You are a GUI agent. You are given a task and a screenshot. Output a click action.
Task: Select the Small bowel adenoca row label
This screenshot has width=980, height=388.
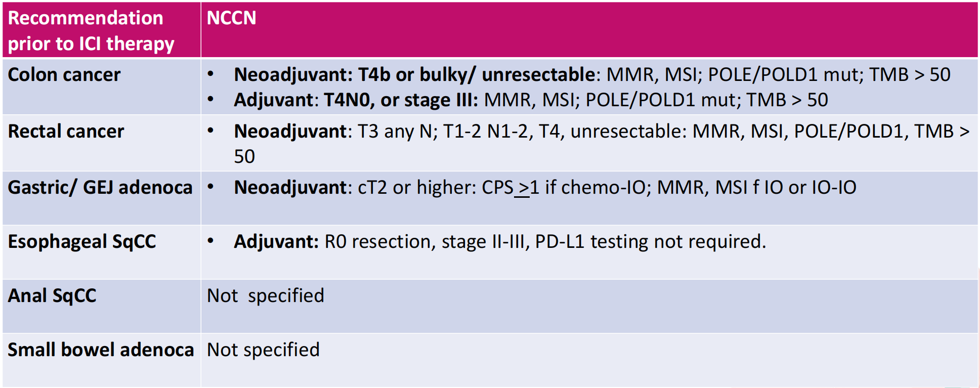(101, 350)
